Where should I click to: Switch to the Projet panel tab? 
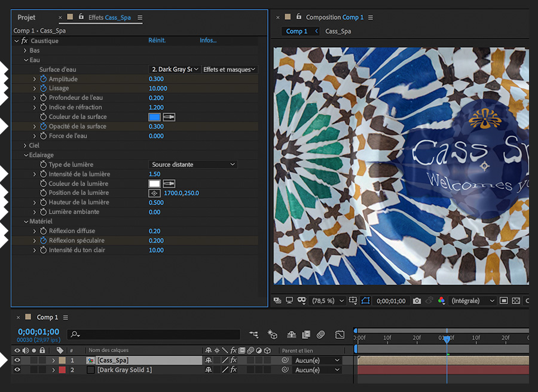(x=26, y=18)
